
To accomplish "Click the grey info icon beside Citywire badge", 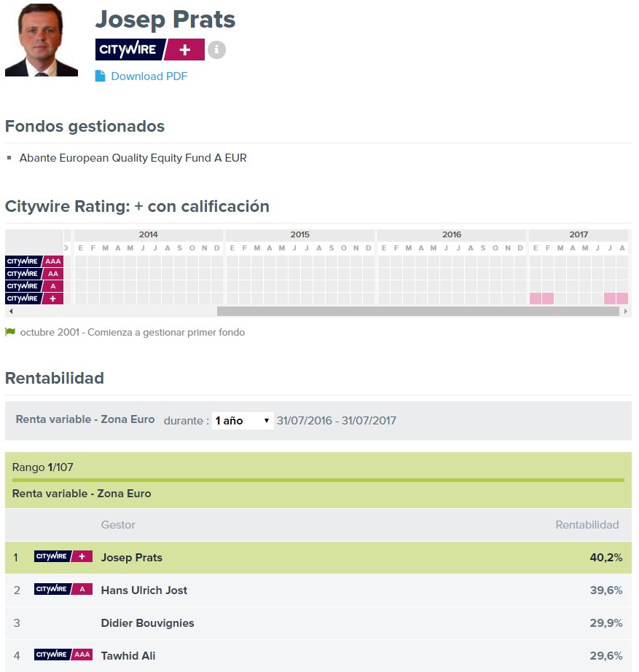I will click(x=216, y=50).
